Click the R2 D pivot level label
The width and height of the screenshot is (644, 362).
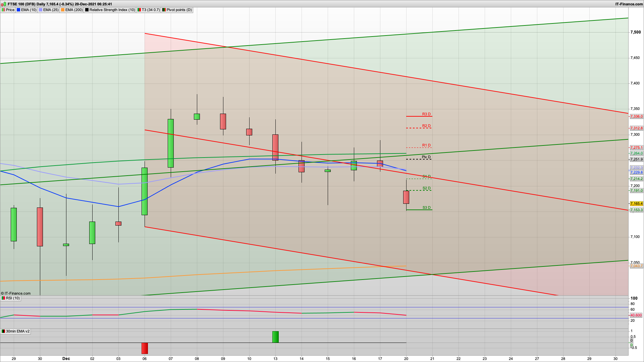426,126
